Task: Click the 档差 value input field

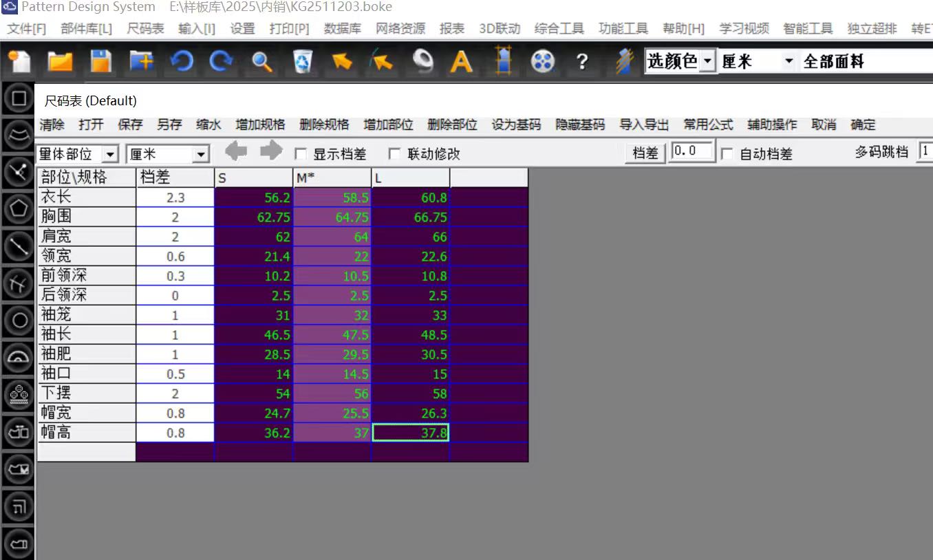Action: [x=691, y=151]
